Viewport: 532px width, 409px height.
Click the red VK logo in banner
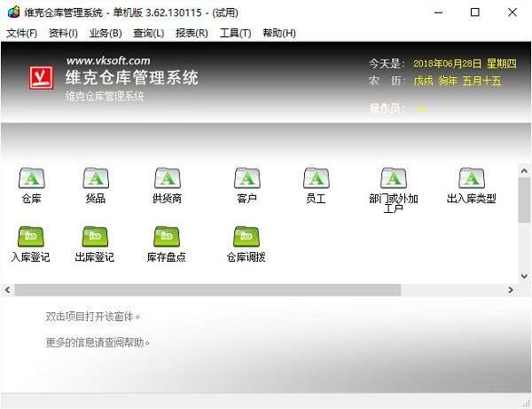pyautogui.click(x=41, y=78)
